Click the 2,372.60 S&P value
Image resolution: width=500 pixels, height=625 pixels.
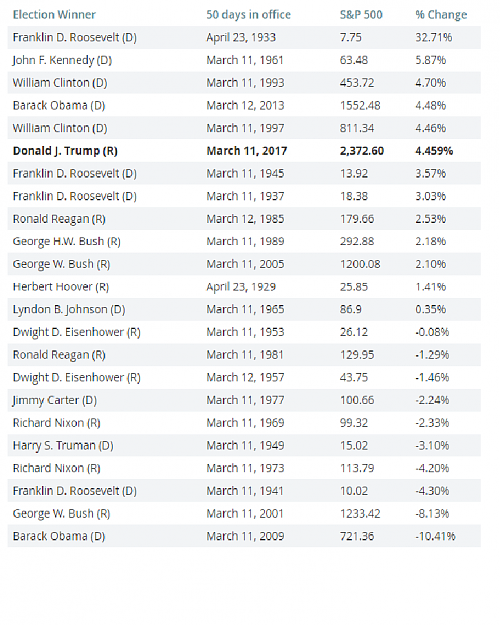(x=362, y=151)
